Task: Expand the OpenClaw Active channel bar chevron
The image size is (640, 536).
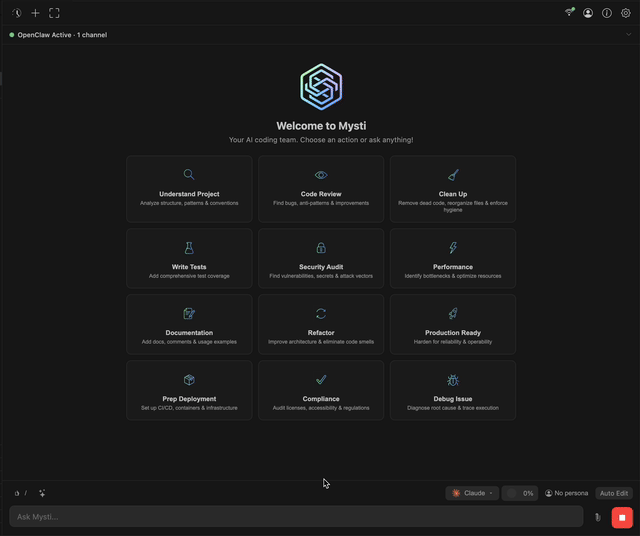Action: (x=629, y=35)
